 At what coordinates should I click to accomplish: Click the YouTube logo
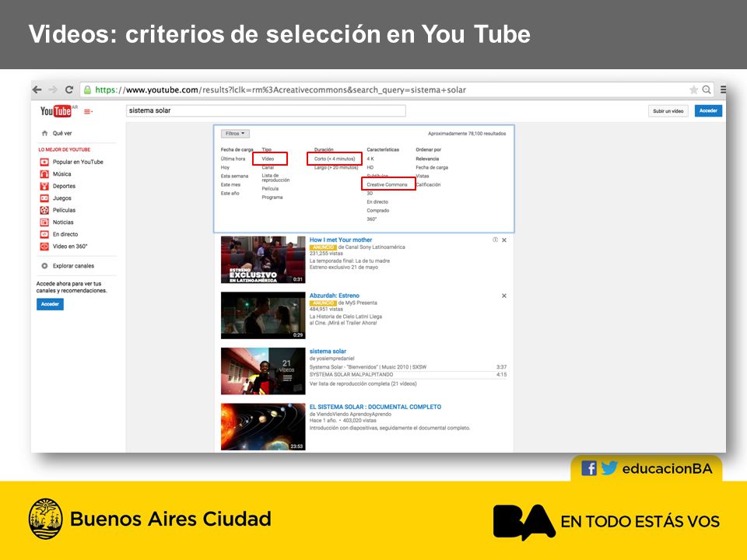[x=56, y=111]
